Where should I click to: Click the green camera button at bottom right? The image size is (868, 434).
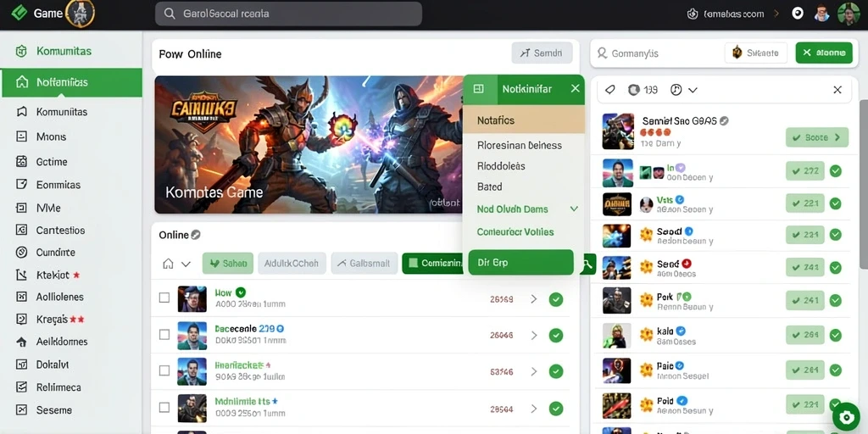[x=845, y=418]
